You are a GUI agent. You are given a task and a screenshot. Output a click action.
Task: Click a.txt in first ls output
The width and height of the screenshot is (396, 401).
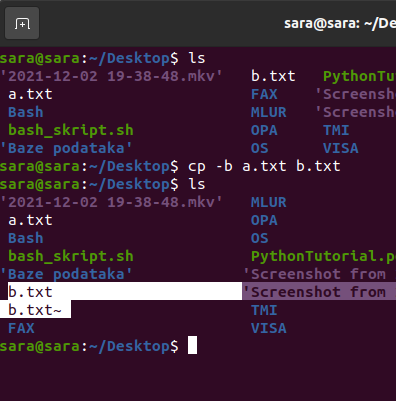click(30, 94)
